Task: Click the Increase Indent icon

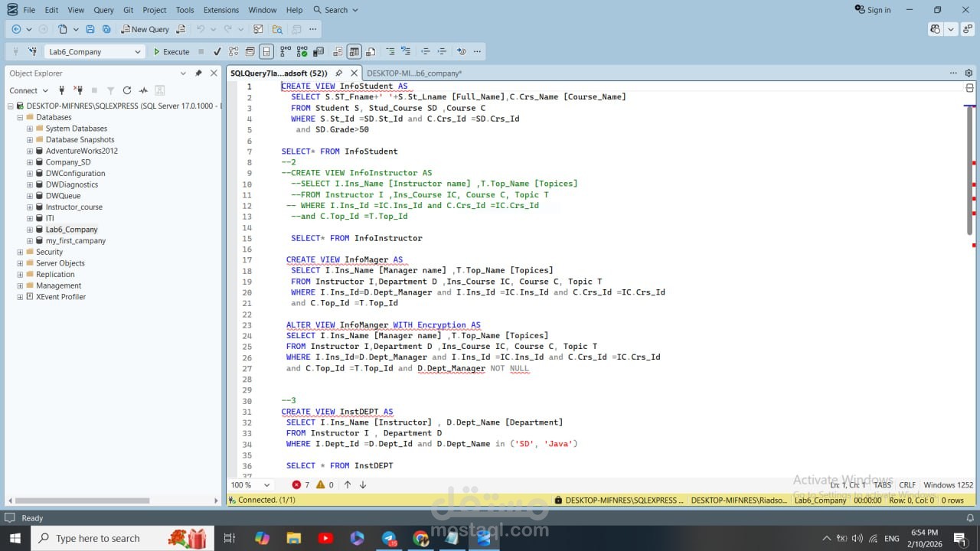Action: point(442,52)
